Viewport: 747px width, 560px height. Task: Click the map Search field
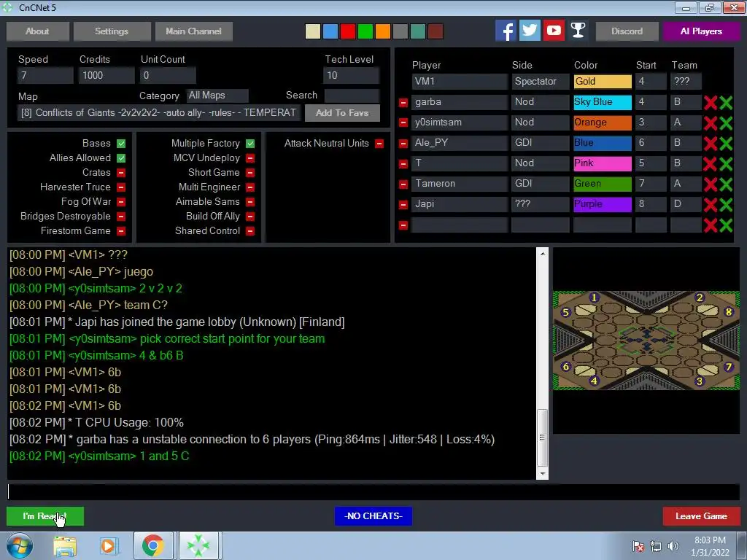pos(352,96)
